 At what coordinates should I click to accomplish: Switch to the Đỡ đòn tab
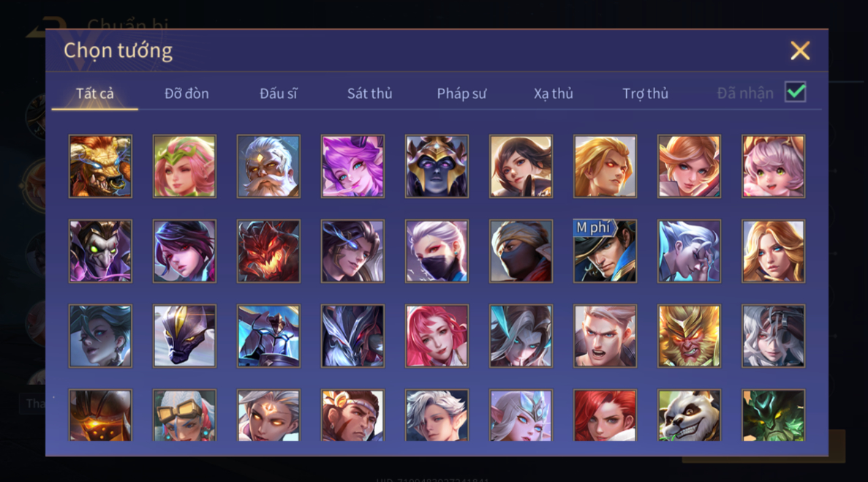point(186,94)
